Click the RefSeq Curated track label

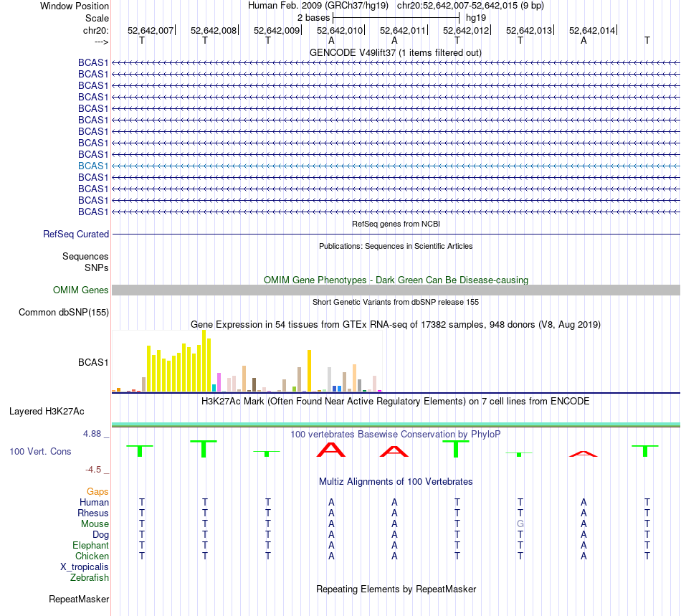tap(75, 234)
